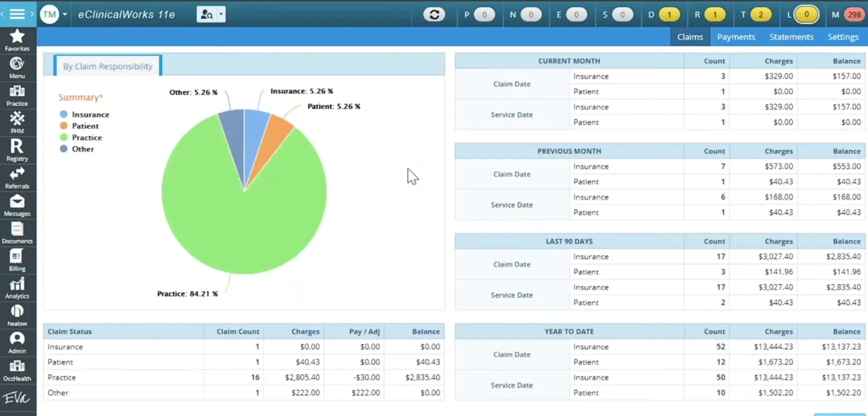The image size is (868, 416).
Task: Expand the sidebar with the chevron arrow
Action: [32, 14]
